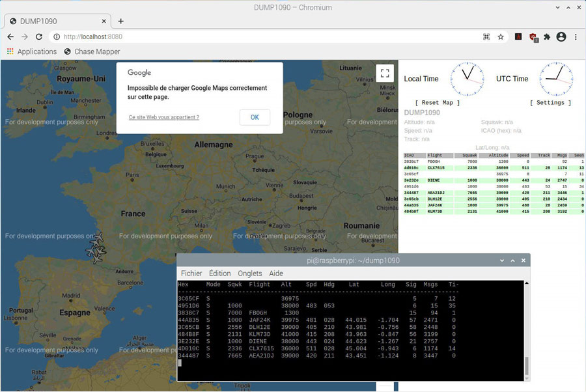This screenshot has width=586, height=392.
Task: Click the Local Time clock
Action: point(467,79)
